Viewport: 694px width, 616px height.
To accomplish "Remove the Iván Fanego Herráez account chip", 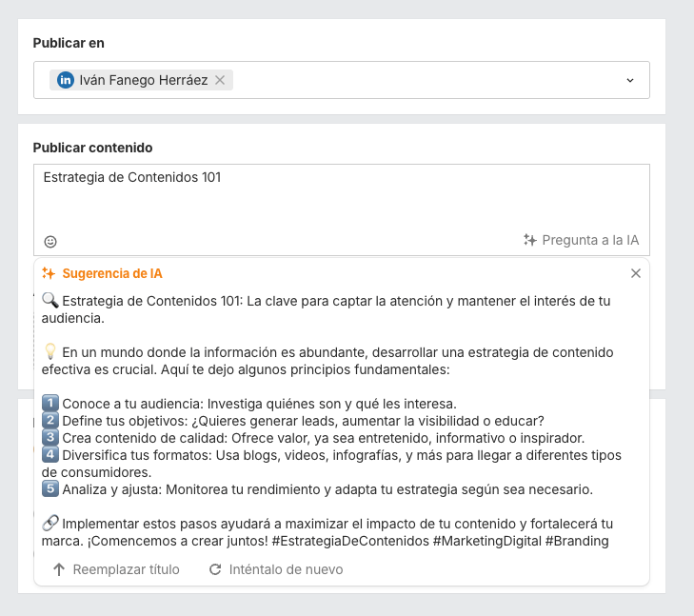I will pyautogui.click(x=220, y=81).
